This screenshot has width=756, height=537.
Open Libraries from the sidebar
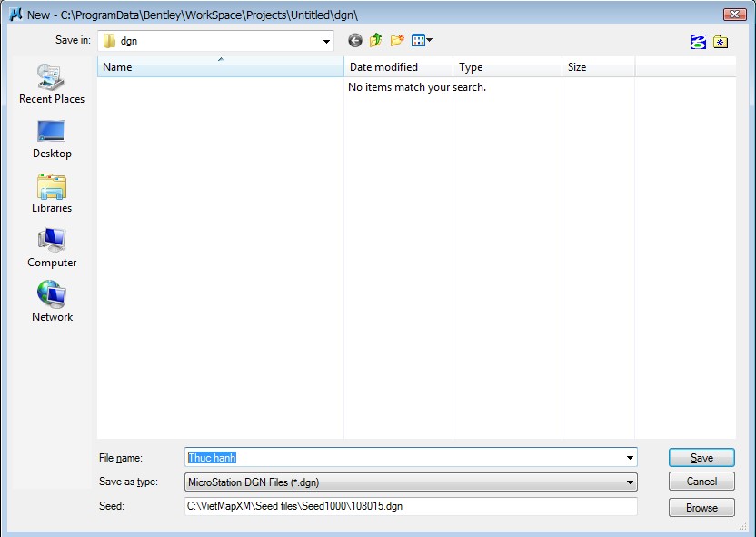click(52, 193)
